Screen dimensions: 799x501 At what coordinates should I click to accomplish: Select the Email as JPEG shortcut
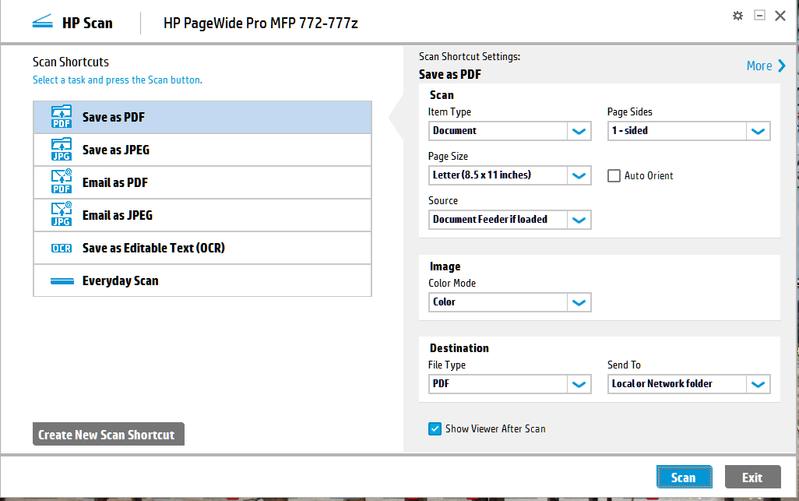pyautogui.click(x=202, y=215)
